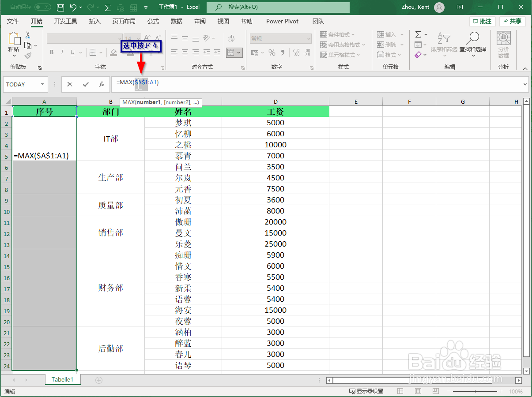Screen dimensions: 532x397
Task: Click the Borders icon
Action: pyautogui.click(x=92, y=52)
